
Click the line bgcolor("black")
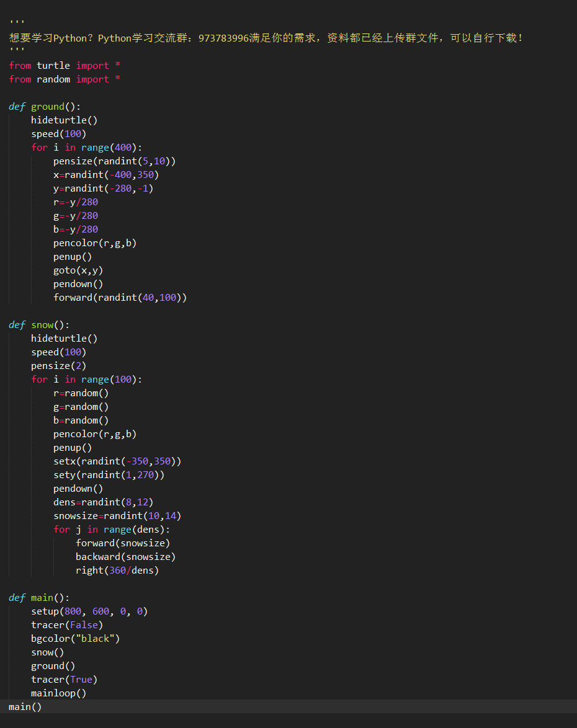pos(75,639)
